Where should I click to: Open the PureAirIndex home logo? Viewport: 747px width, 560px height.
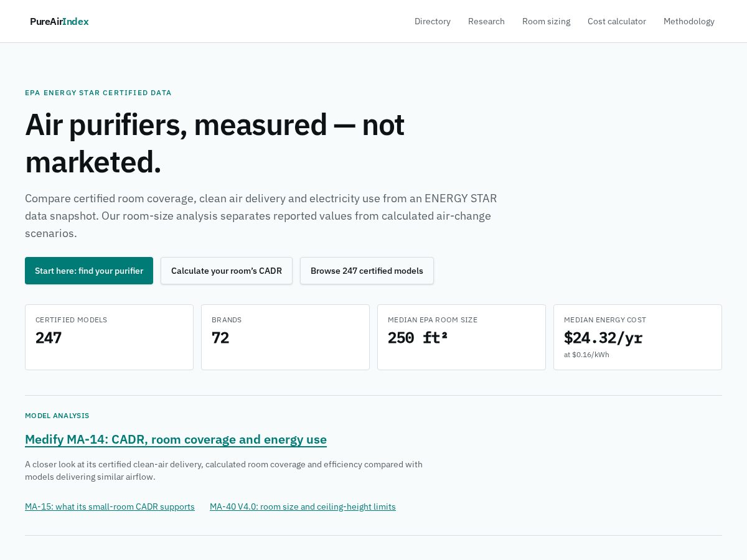coord(59,21)
